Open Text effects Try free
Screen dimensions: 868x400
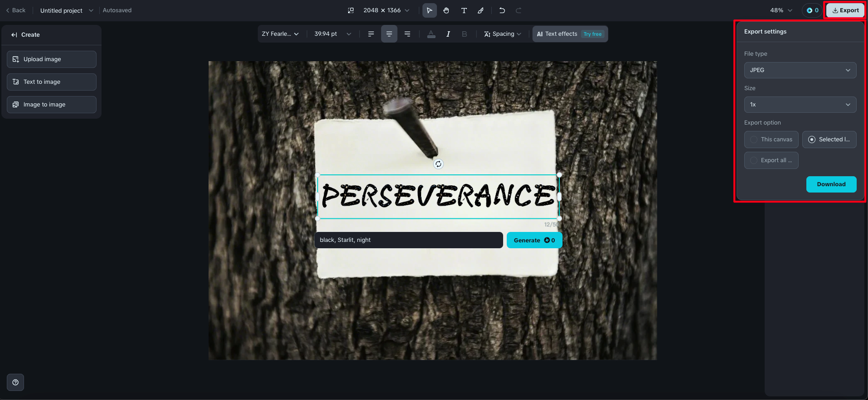pos(570,34)
